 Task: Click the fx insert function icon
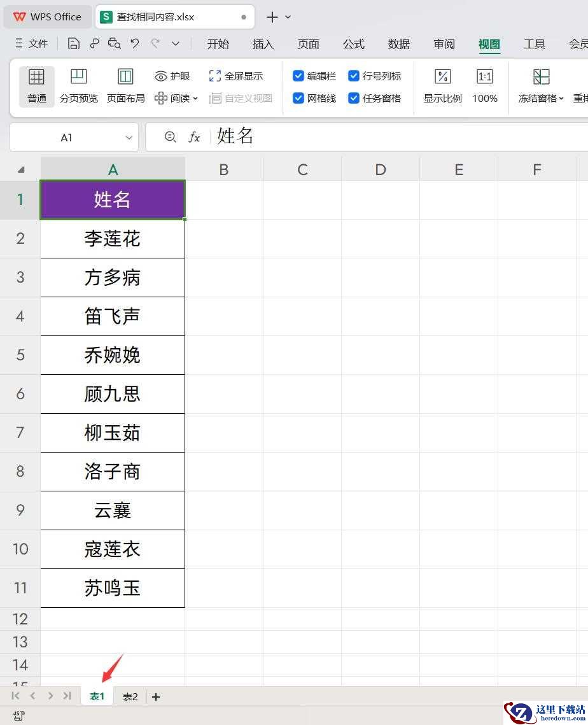194,137
